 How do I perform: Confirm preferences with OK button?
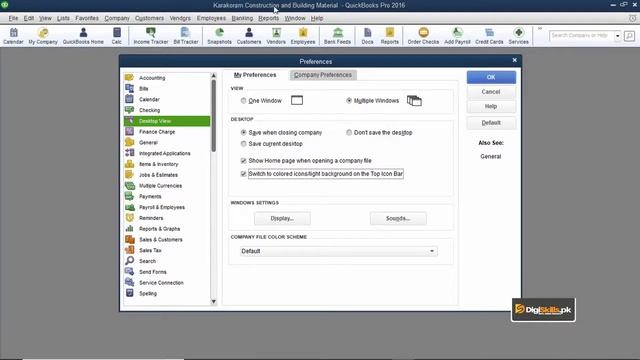click(491, 77)
